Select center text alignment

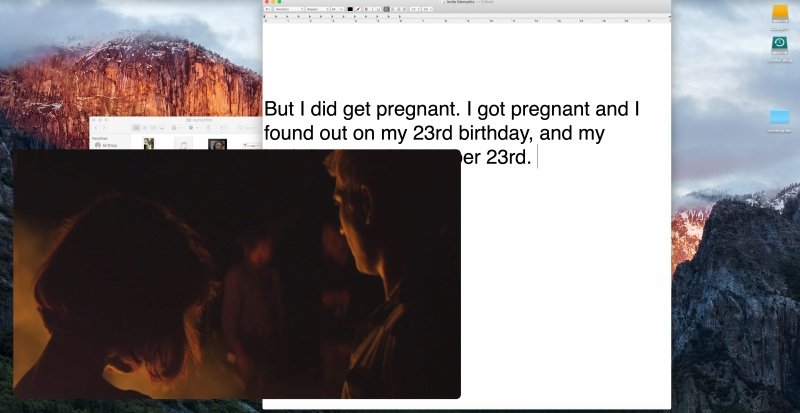point(392,9)
